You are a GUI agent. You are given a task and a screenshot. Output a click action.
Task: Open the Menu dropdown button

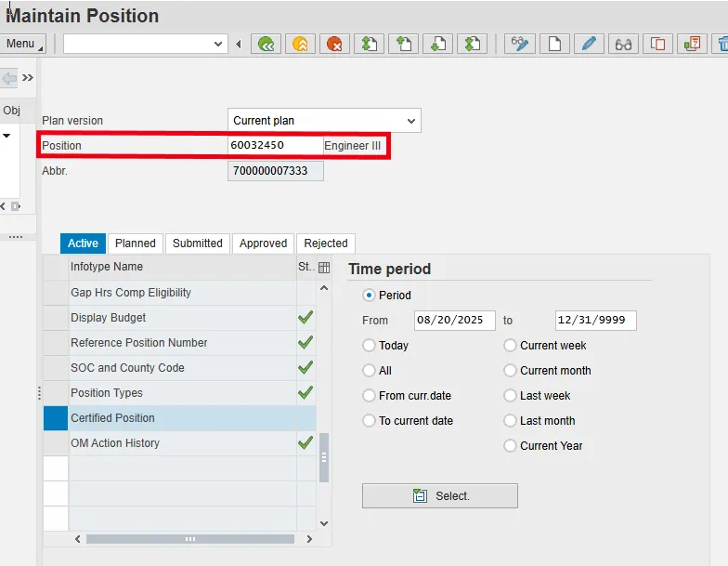click(22, 44)
